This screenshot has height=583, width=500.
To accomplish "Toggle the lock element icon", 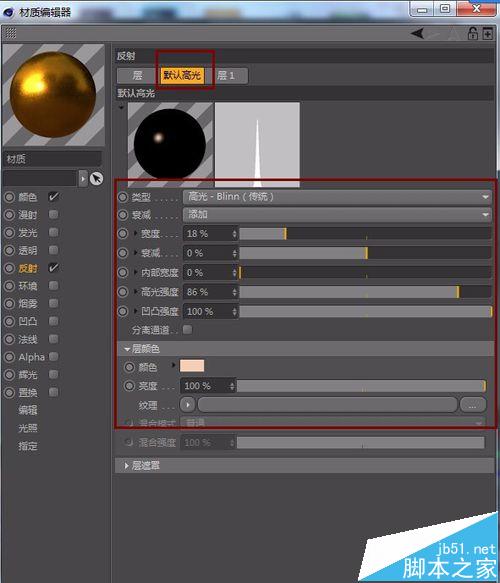I will pyautogui.click(x=472, y=33).
